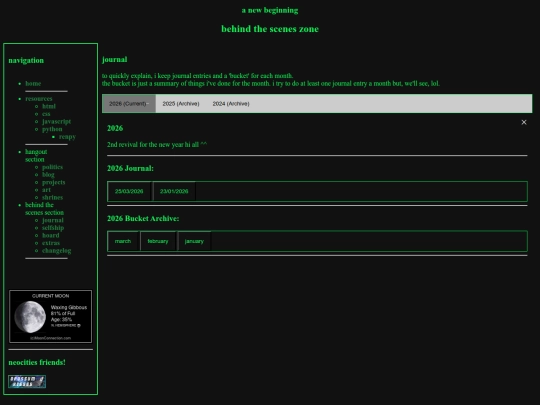Go to the home link

tap(33, 83)
